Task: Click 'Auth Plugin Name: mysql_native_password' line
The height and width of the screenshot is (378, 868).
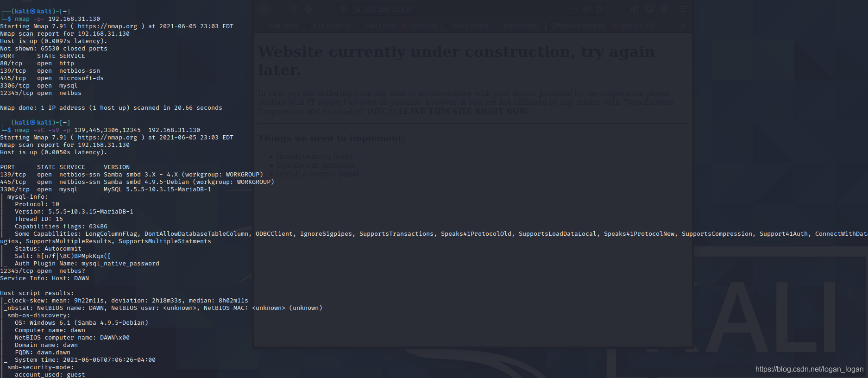Action: point(87,264)
